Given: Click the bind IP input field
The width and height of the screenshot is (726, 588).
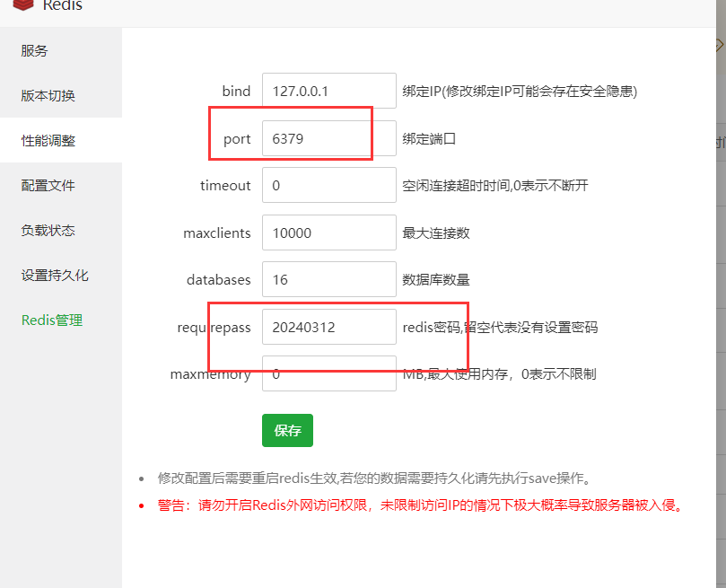Looking at the screenshot, I should pyautogui.click(x=329, y=91).
